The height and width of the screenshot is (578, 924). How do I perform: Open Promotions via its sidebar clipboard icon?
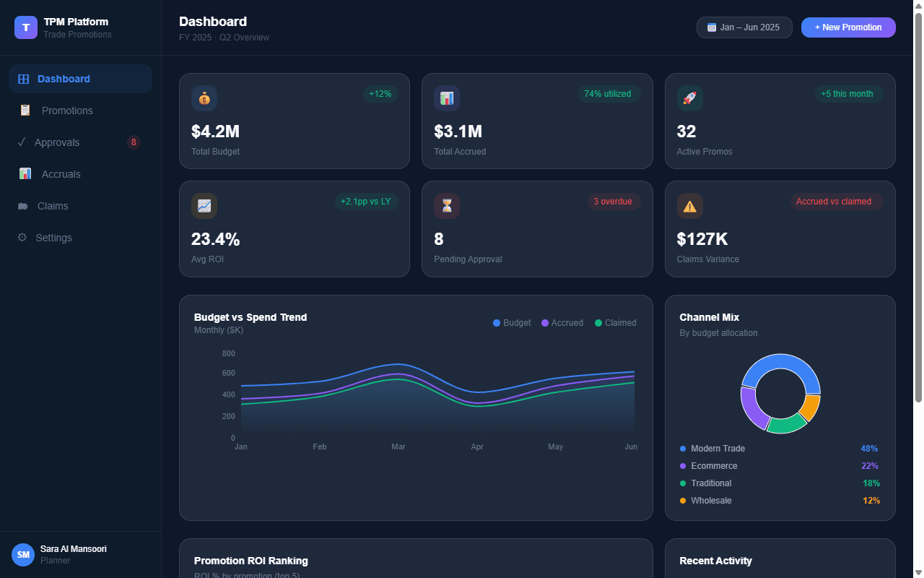25,111
